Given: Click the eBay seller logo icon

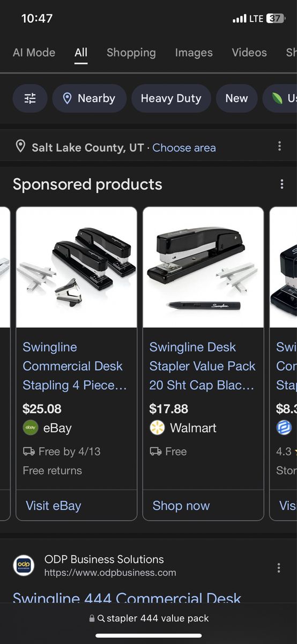Looking at the screenshot, I should tap(31, 428).
